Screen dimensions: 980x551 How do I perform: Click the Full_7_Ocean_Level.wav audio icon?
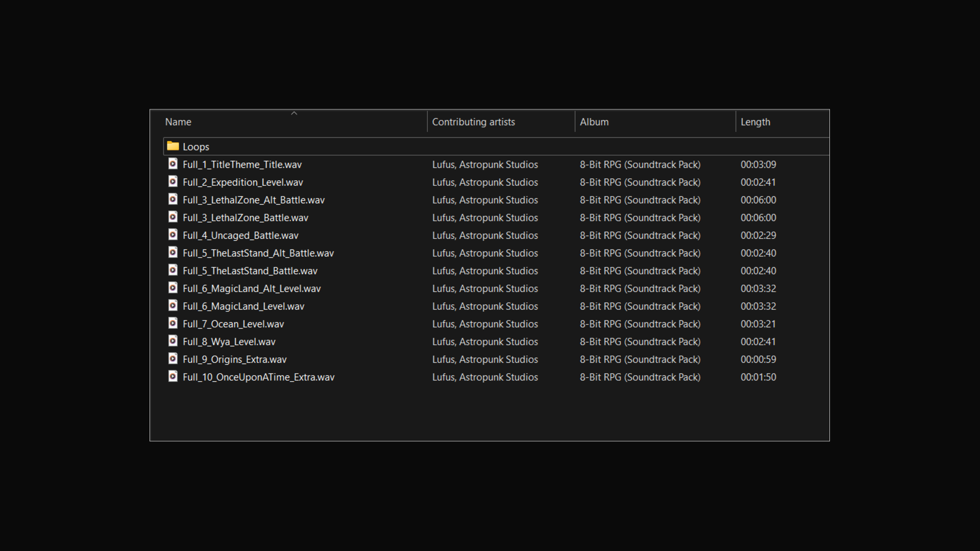[x=173, y=323]
